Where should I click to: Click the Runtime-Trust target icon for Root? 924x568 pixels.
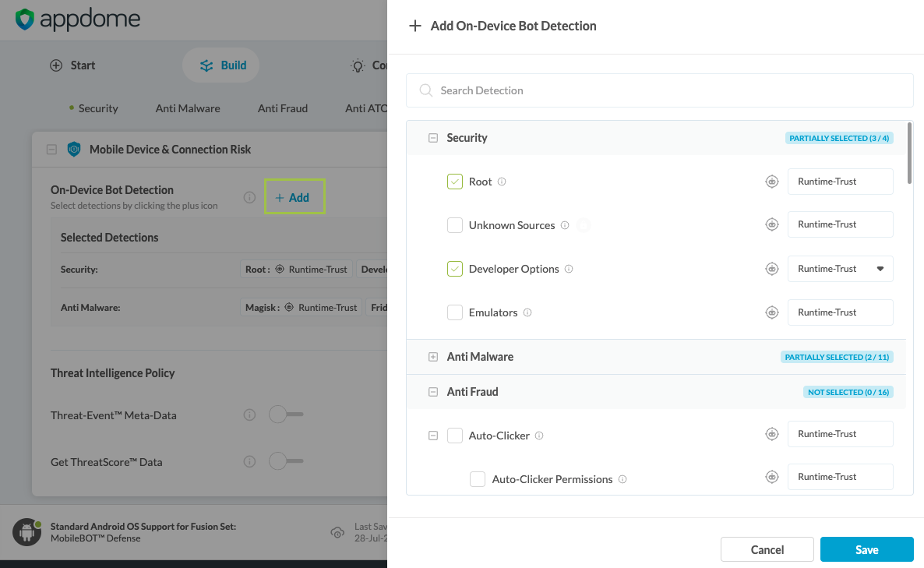[772, 182]
